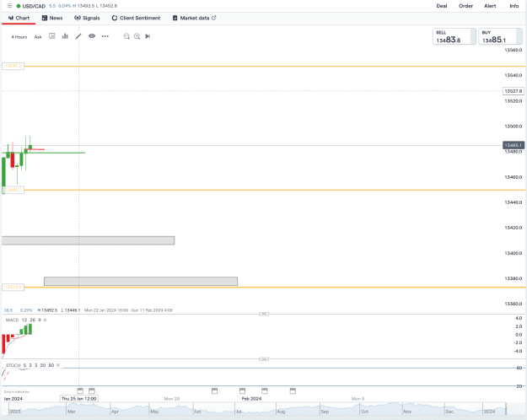Click the Thu 25 Jan 12:00 time label
The width and height of the screenshot is (527, 420).
click(x=79, y=398)
